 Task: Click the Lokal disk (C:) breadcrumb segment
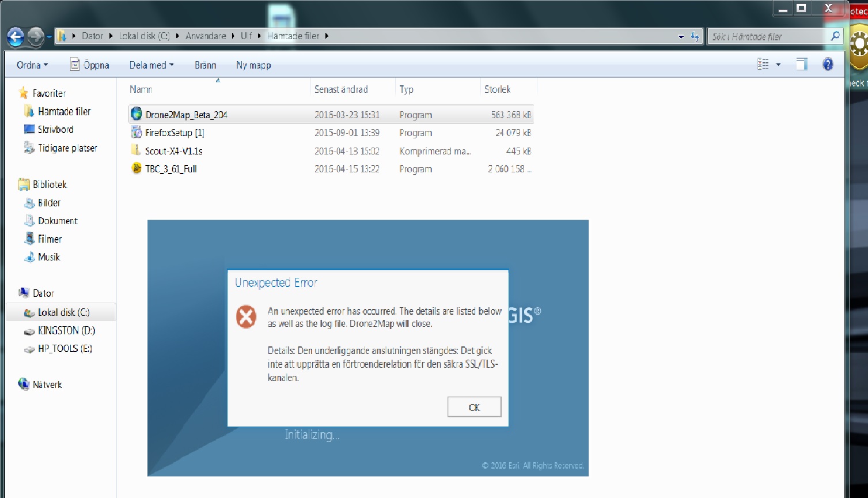click(144, 36)
